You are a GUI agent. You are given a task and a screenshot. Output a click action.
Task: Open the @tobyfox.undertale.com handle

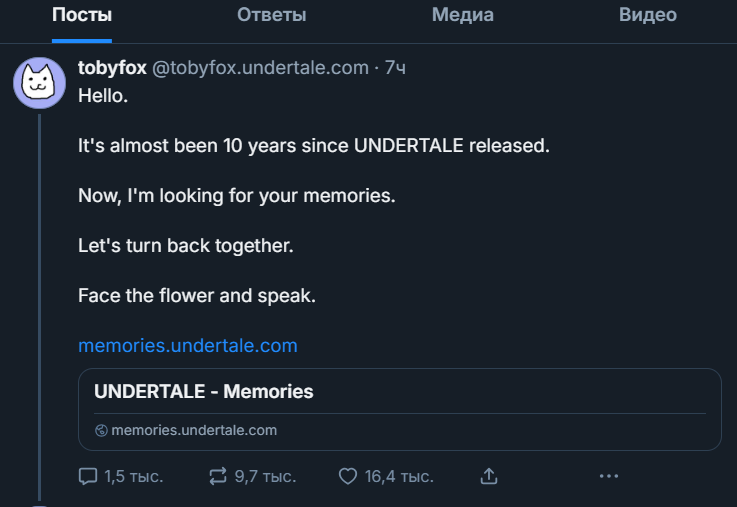[x=260, y=68]
